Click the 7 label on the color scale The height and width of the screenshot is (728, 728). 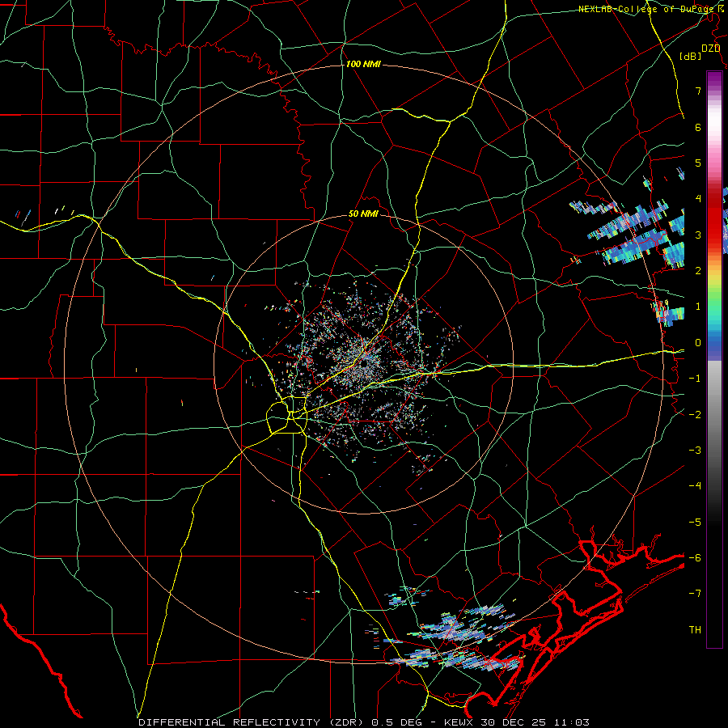click(x=698, y=91)
